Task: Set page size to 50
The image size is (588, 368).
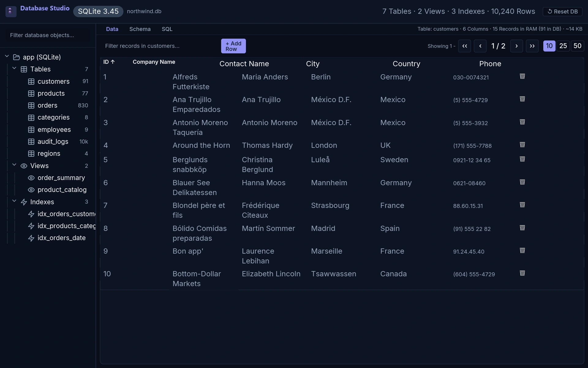Action: pyautogui.click(x=578, y=46)
